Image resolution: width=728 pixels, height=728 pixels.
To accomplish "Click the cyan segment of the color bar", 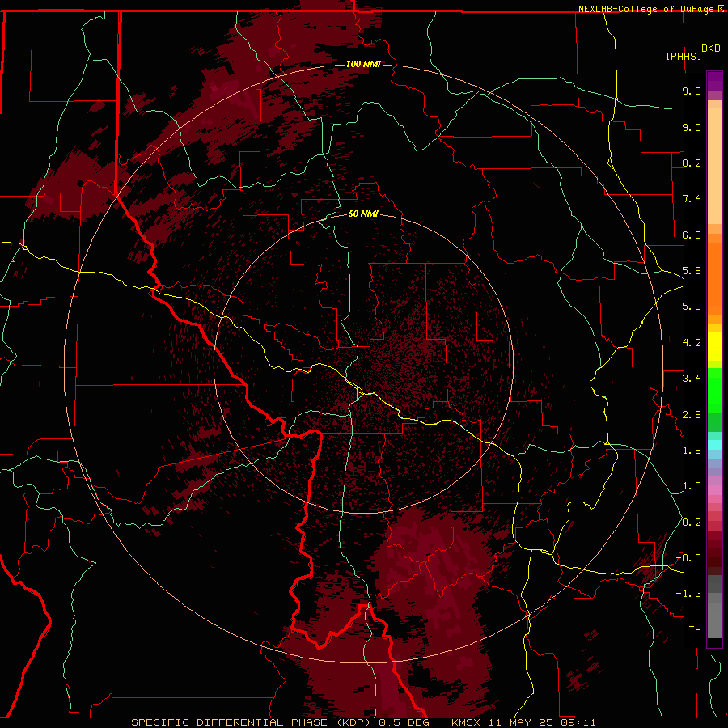I will (714, 445).
